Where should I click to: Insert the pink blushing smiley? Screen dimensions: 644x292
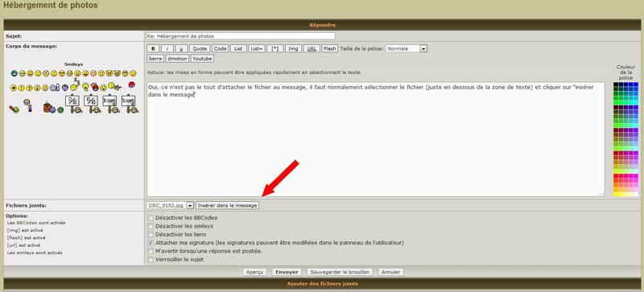93,73
